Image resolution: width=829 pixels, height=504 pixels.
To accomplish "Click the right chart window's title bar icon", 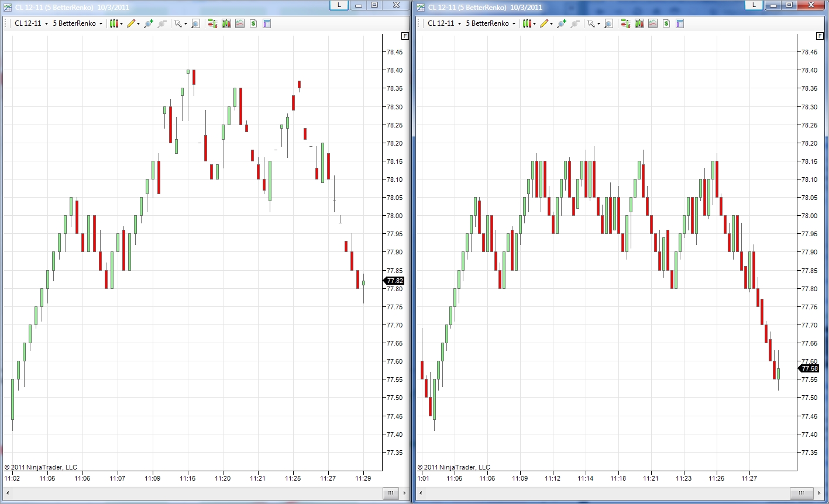I will pos(421,7).
